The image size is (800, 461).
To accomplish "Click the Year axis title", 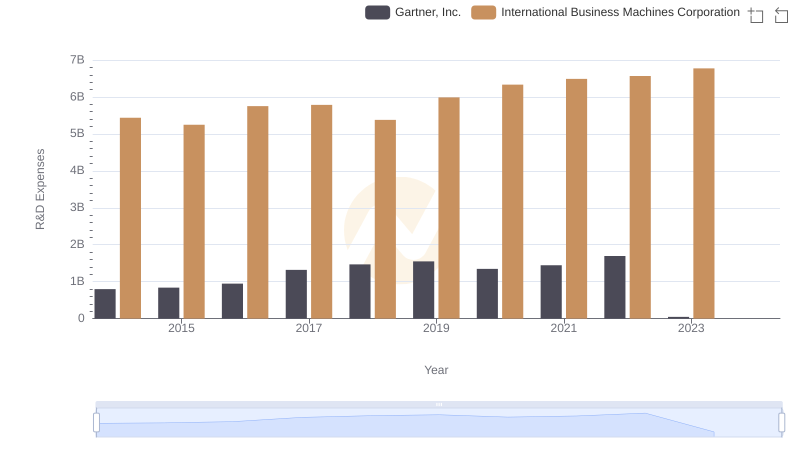I will (x=436, y=370).
